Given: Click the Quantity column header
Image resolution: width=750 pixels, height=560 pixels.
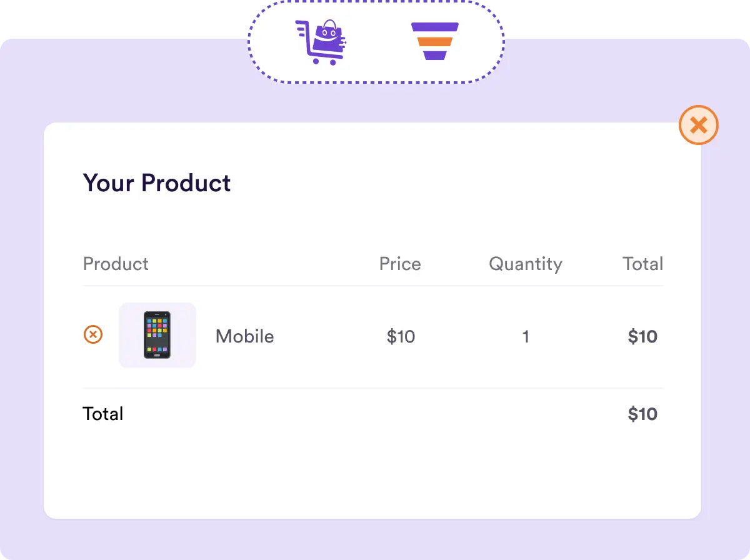Looking at the screenshot, I should [x=525, y=264].
